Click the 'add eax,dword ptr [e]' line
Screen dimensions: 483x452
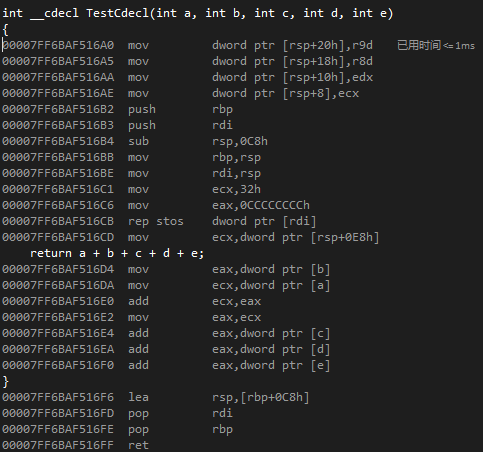click(x=166, y=365)
